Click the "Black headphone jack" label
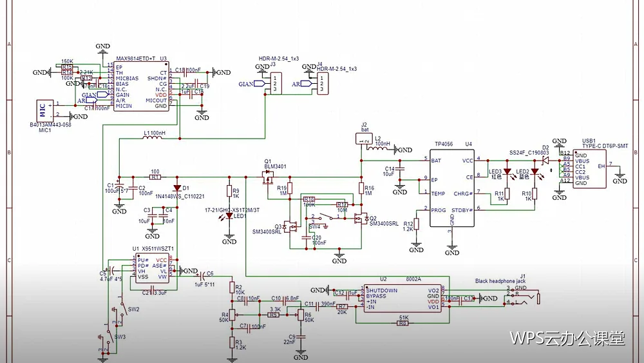Screen dimensions: 644x363 [500, 281]
